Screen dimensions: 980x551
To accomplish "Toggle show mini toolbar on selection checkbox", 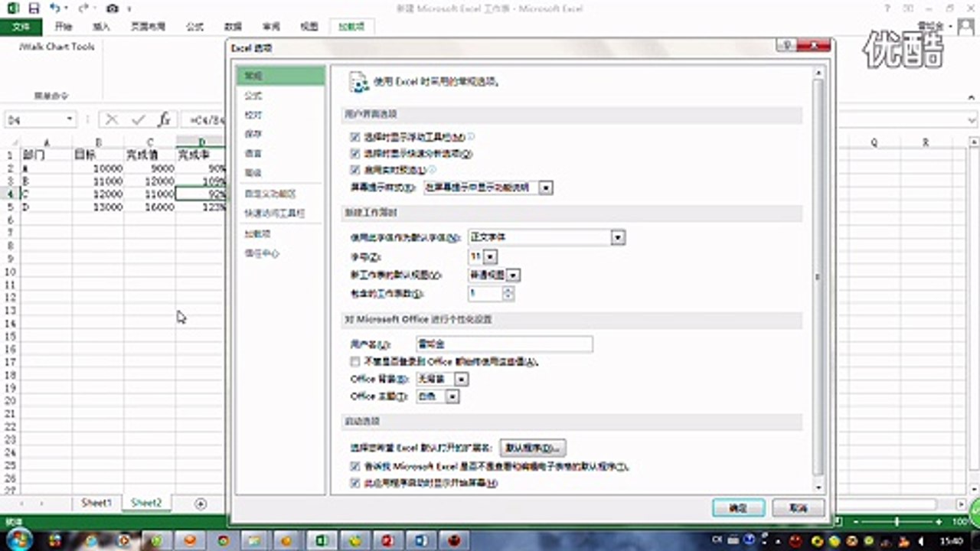I will coord(354,137).
